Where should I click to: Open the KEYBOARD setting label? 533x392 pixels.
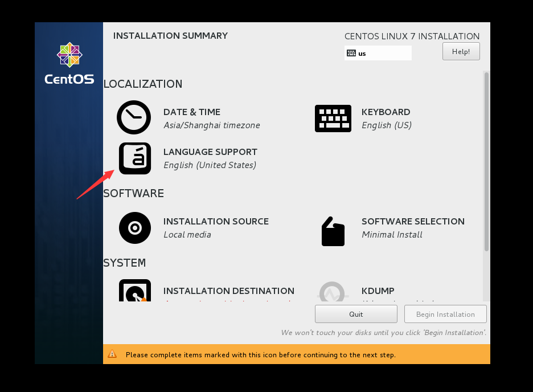tap(386, 112)
